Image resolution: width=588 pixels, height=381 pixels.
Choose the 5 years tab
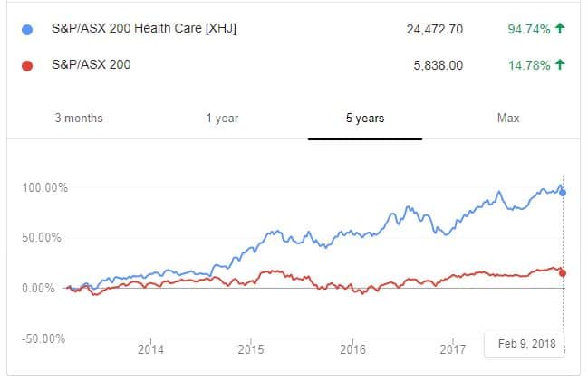[x=365, y=119]
